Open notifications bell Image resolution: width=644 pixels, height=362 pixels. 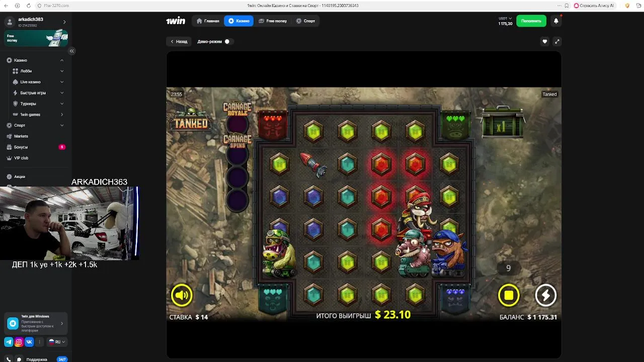point(556,21)
